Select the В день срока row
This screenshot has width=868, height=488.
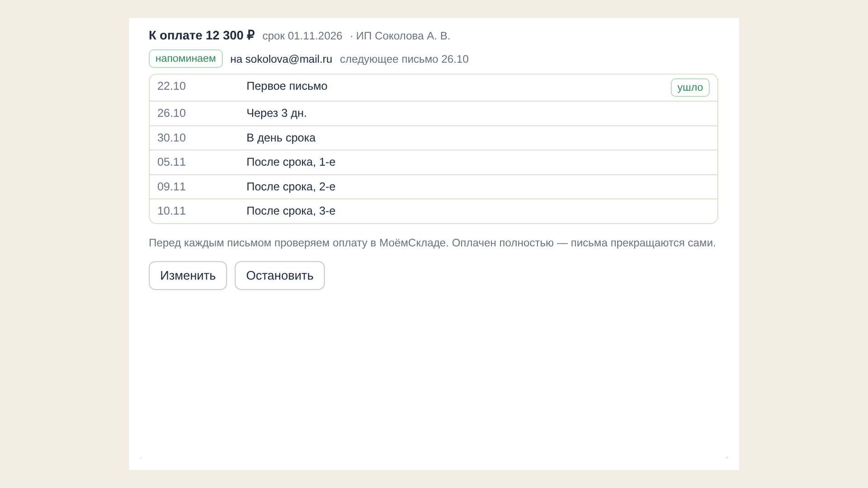tap(433, 138)
